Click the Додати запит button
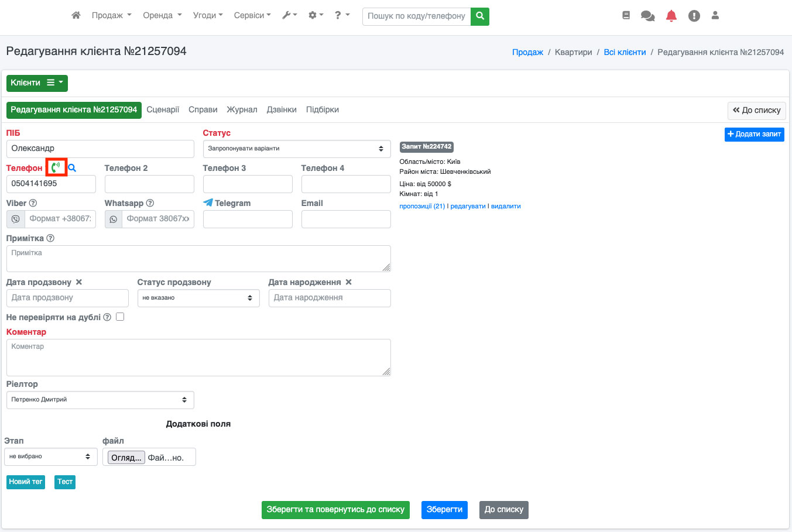Screen dimensions: 792x532 point(754,134)
